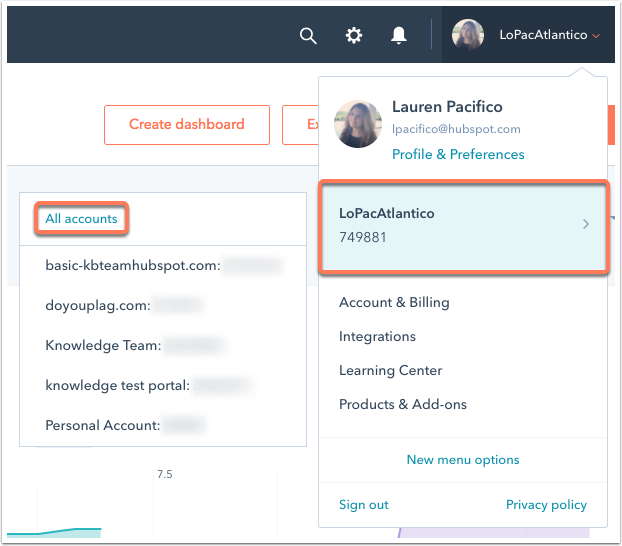Switch to the doyouplag.com account
The image size is (622, 546).
click(96, 305)
